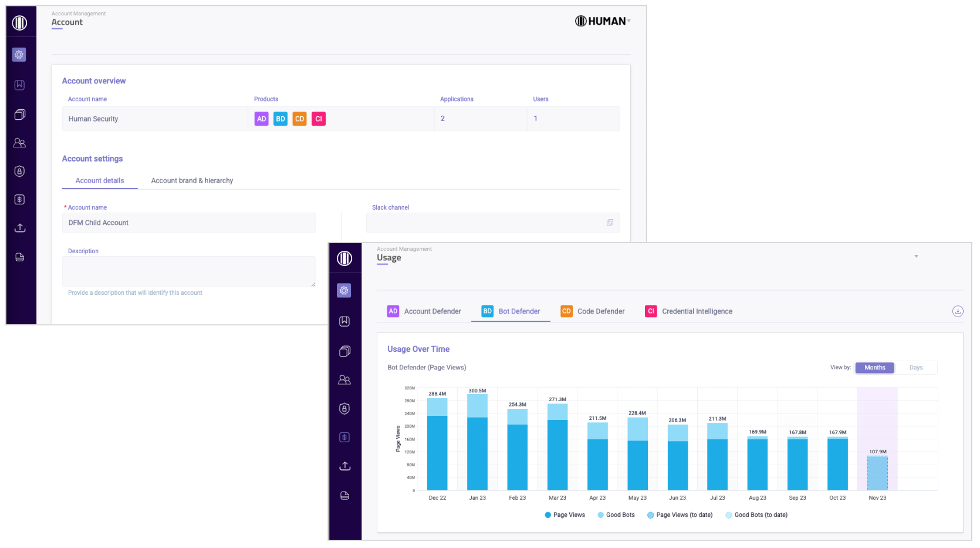
Task: Open stacked applications icon in Account window sidebar
Action: click(x=19, y=115)
